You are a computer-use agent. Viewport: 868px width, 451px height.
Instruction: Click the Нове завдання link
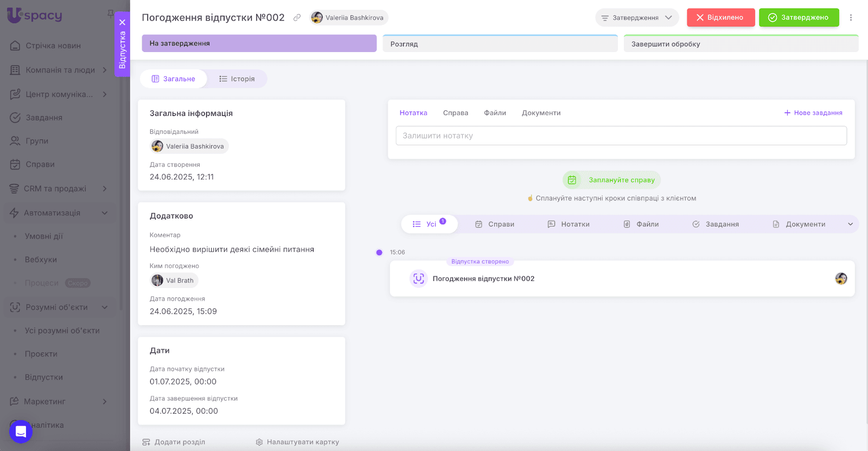point(813,113)
